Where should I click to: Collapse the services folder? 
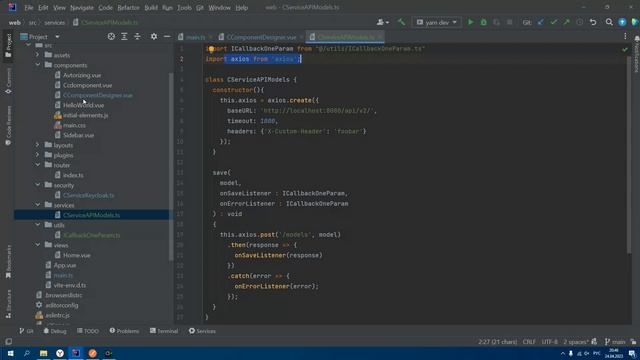(38, 205)
